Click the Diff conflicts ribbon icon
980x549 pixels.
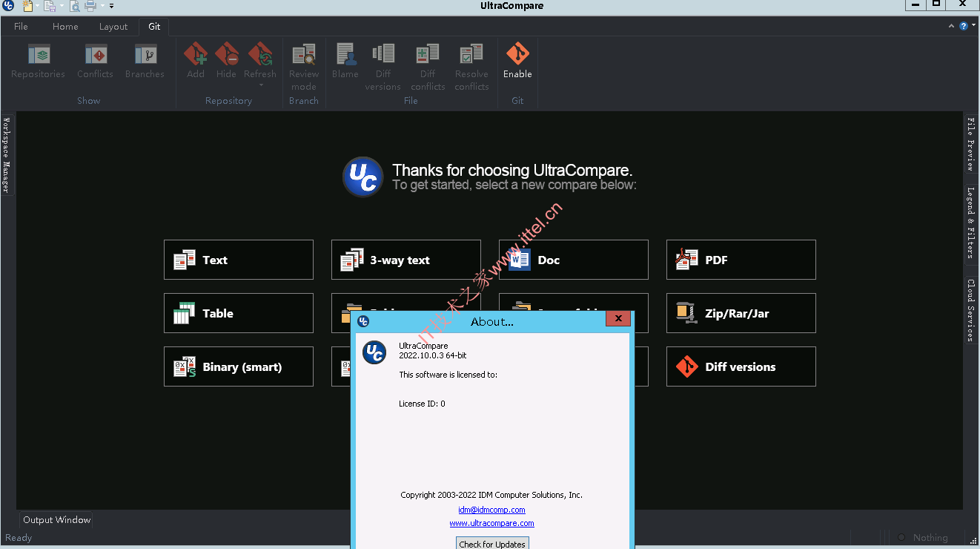point(428,55)
